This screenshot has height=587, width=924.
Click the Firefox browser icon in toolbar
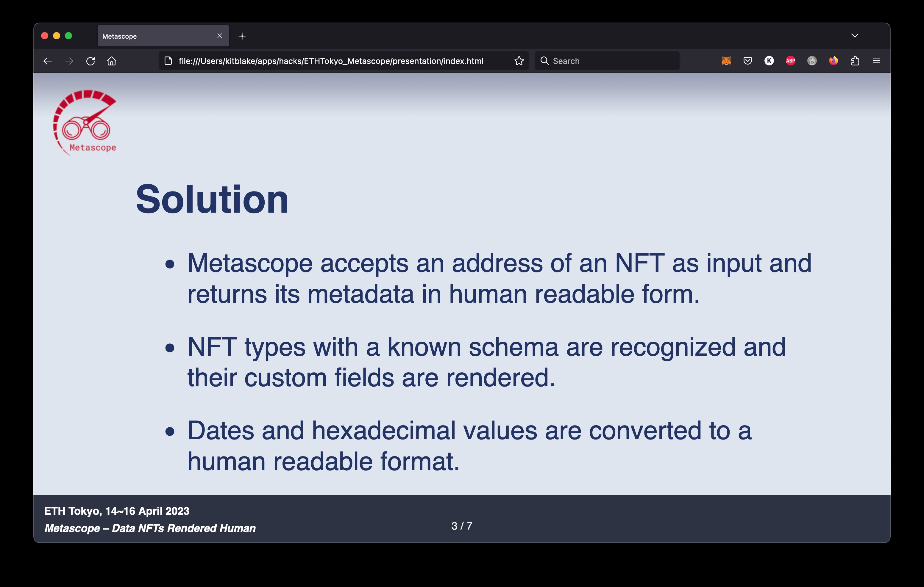pos(833,61)
